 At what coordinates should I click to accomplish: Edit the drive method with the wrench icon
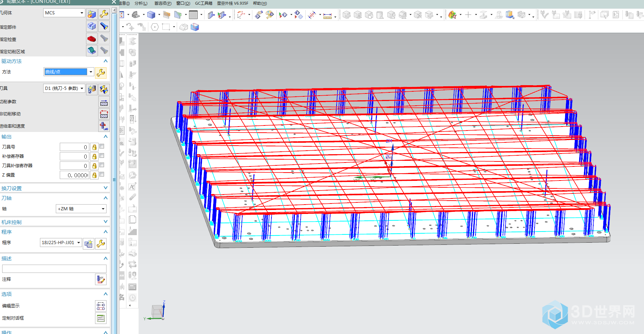pos(101,73)
